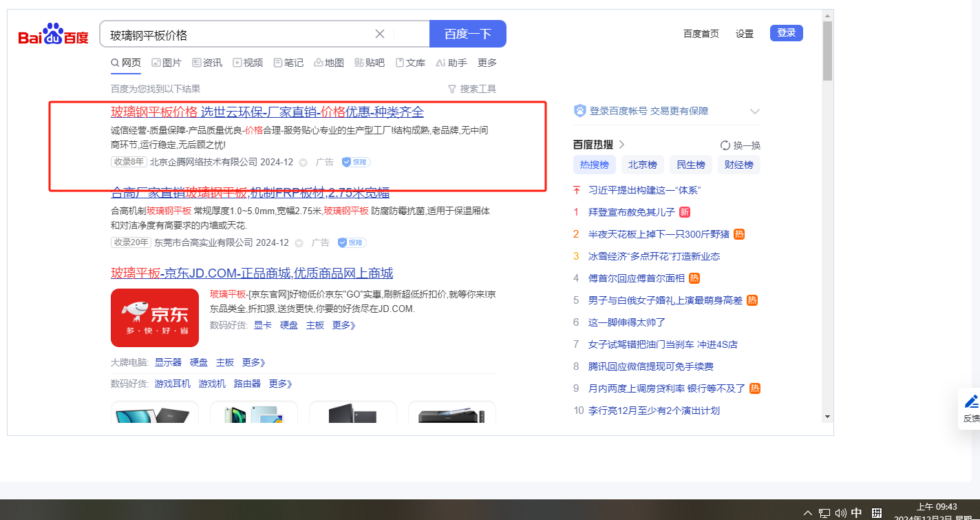The image size is (980, 520).
Task: Click the 登录 button
Action: tap(786, 33)
